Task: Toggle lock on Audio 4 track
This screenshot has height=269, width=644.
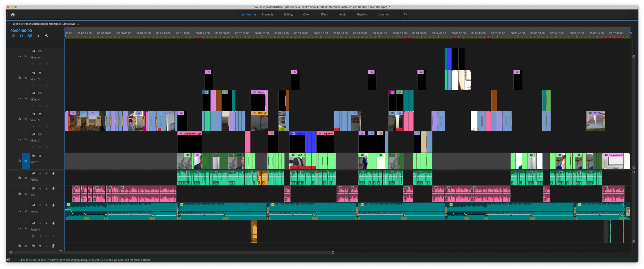Action: point(20,228)
